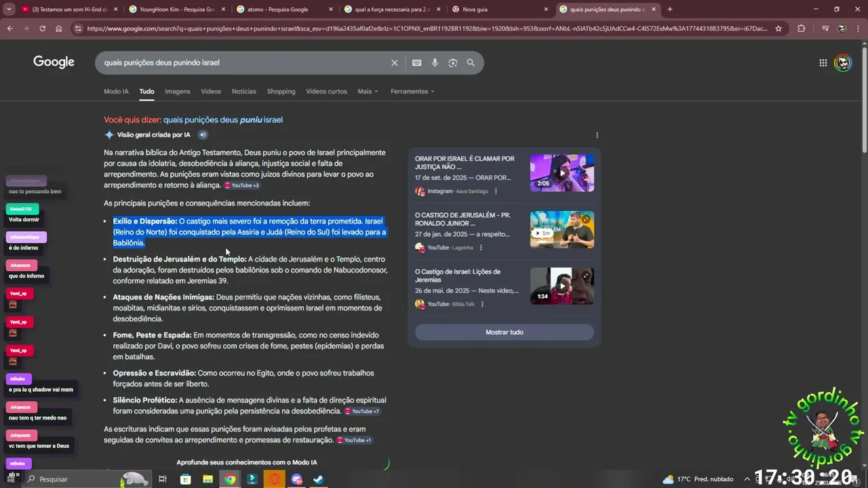Open the Opera browser from the taskbar
Viewport: 868px width, 488px height.
(274, 479)
